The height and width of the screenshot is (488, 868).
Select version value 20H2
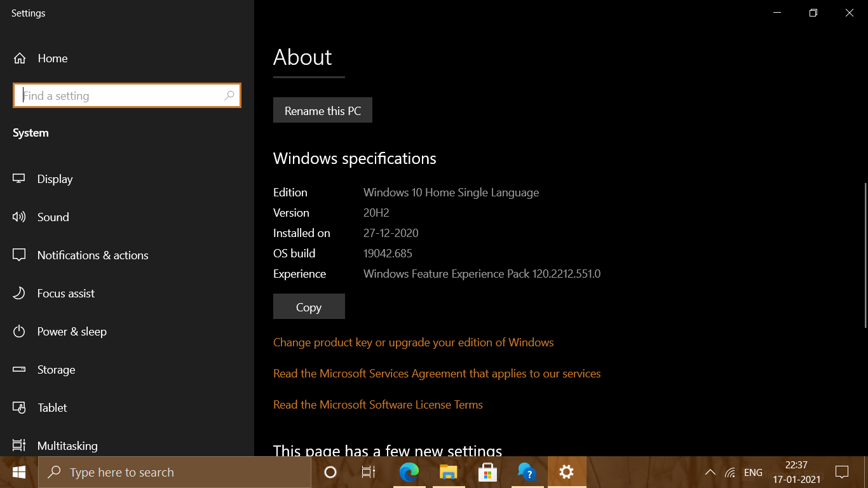click(376, 213)
